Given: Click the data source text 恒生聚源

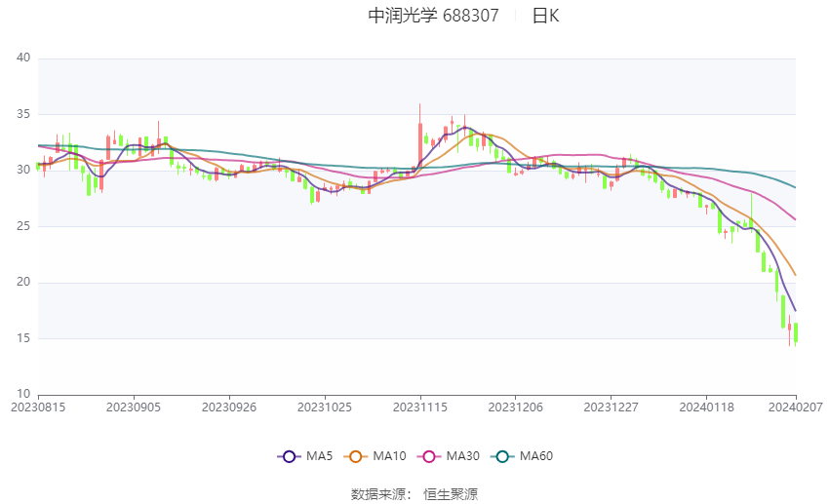Looking at the screenshot, I should tap(451, 494).
